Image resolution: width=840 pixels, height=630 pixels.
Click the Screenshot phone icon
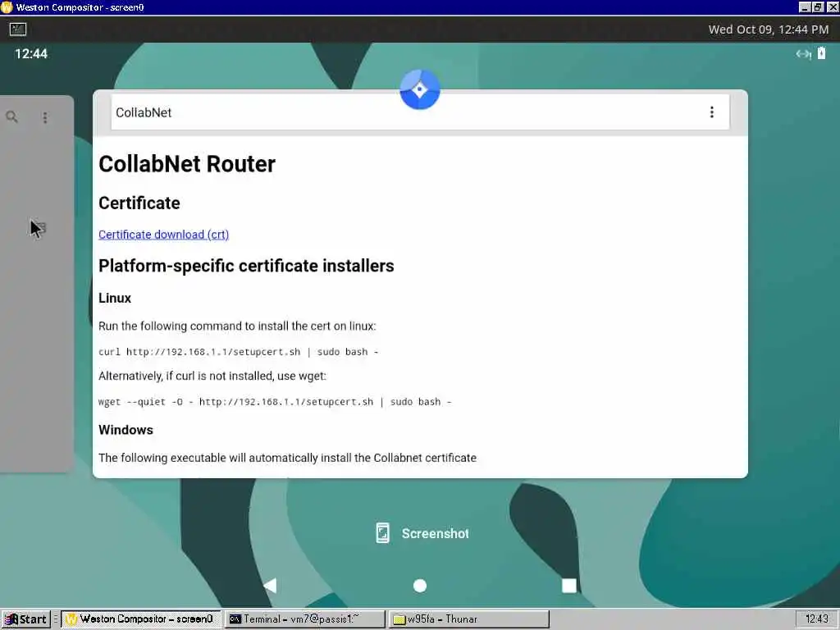tap(382, 533)
